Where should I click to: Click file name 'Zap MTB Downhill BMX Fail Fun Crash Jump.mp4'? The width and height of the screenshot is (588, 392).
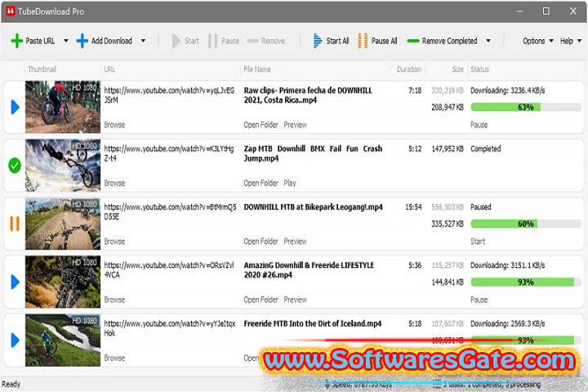(x=313, y=154)
